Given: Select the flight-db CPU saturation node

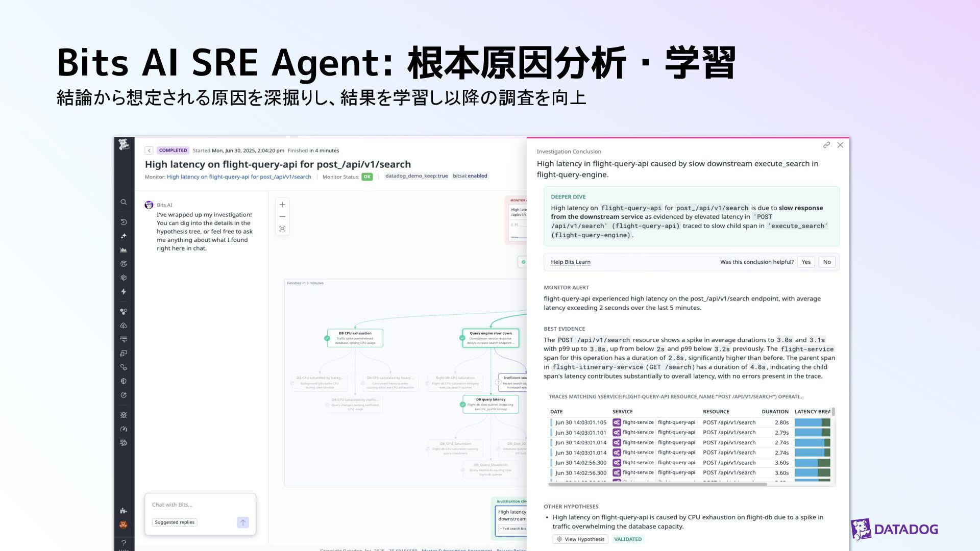Looking at the screenshot, I should (x=455, y=383).
